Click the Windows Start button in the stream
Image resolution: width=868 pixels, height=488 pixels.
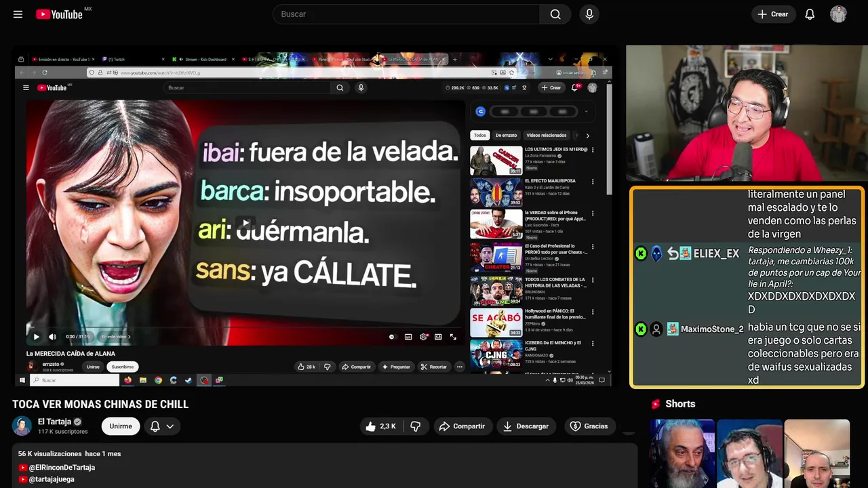click(22, 380)
